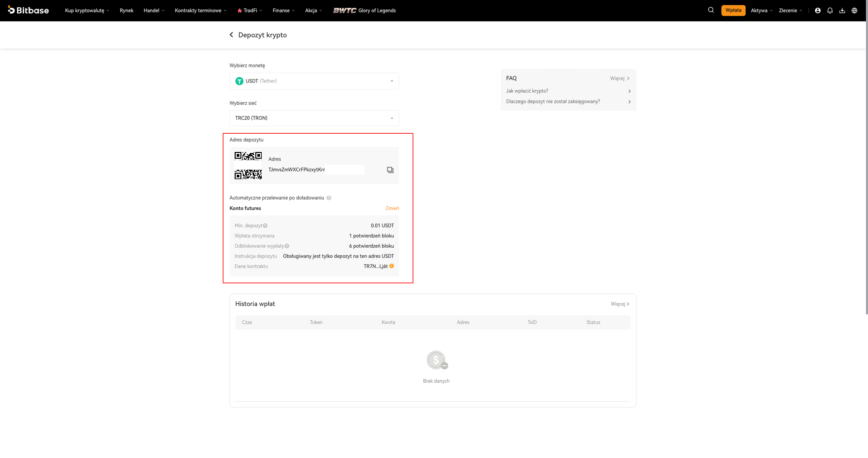
Task: Open the Wybierz monetę USDT dropdown
Action: (314, 81)
